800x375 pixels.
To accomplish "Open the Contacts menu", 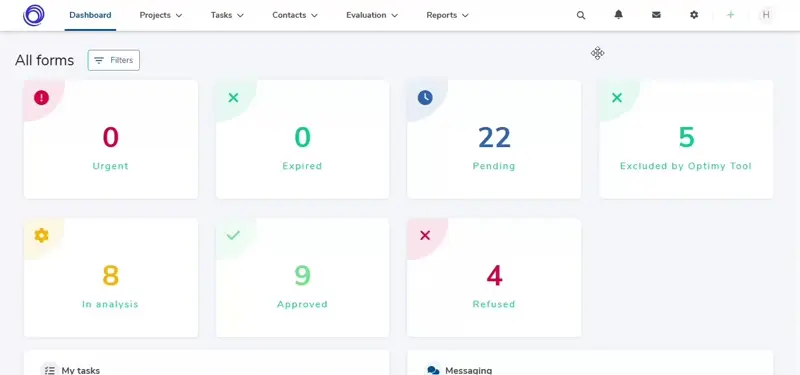I will point(295,15).
